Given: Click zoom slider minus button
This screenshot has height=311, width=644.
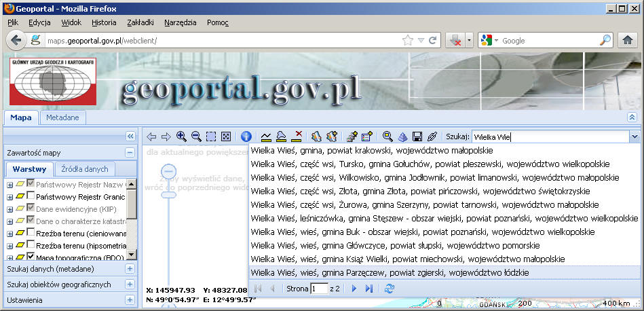Looking at the screenshot, I should 168,171.
